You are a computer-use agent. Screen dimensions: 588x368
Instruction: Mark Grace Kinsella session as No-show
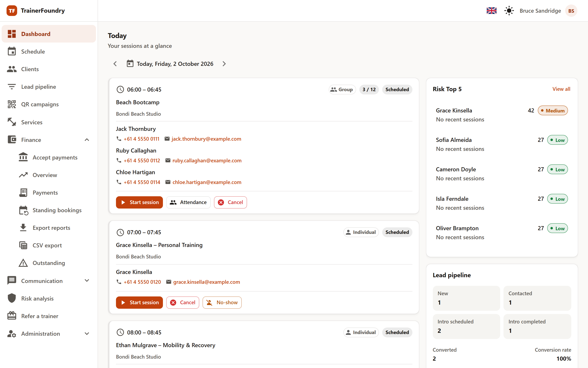point(222,302)
